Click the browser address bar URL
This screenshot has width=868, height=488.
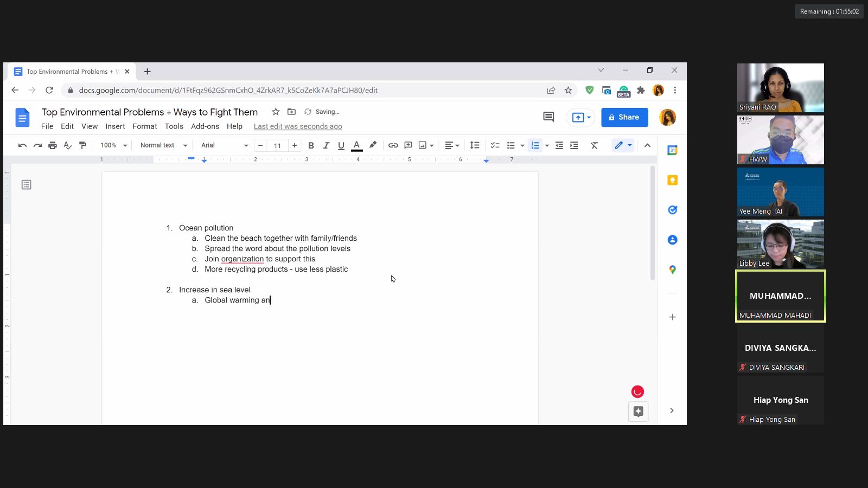coord(228,91)
